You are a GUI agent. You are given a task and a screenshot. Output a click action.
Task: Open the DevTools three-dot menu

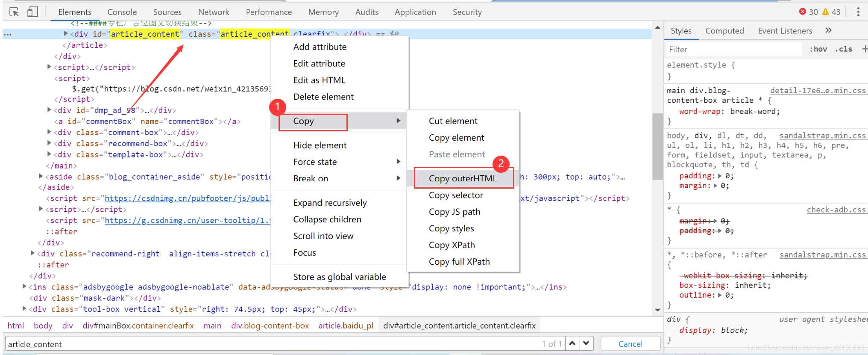858,12
